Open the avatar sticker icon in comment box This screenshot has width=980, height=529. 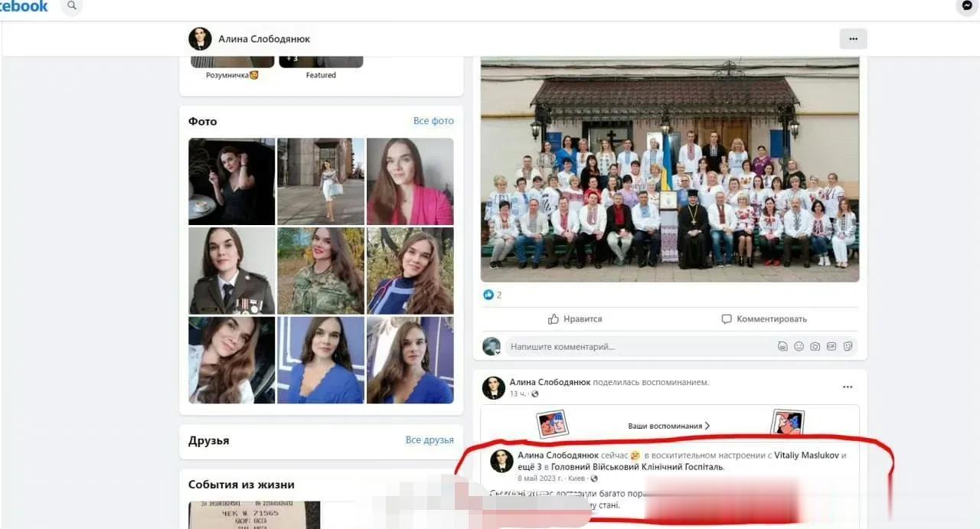pyautogui.click(x=782, y=347)
